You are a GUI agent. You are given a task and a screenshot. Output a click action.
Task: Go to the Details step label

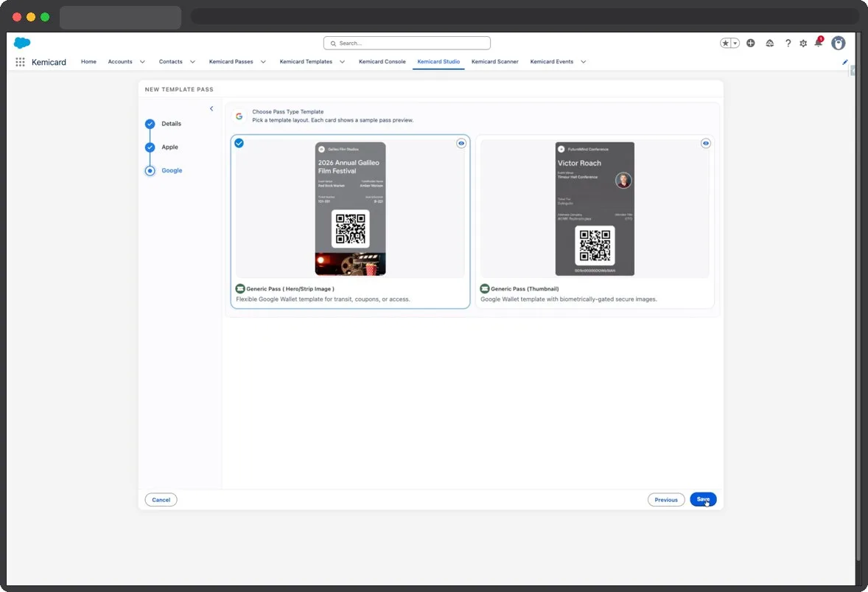171,124
